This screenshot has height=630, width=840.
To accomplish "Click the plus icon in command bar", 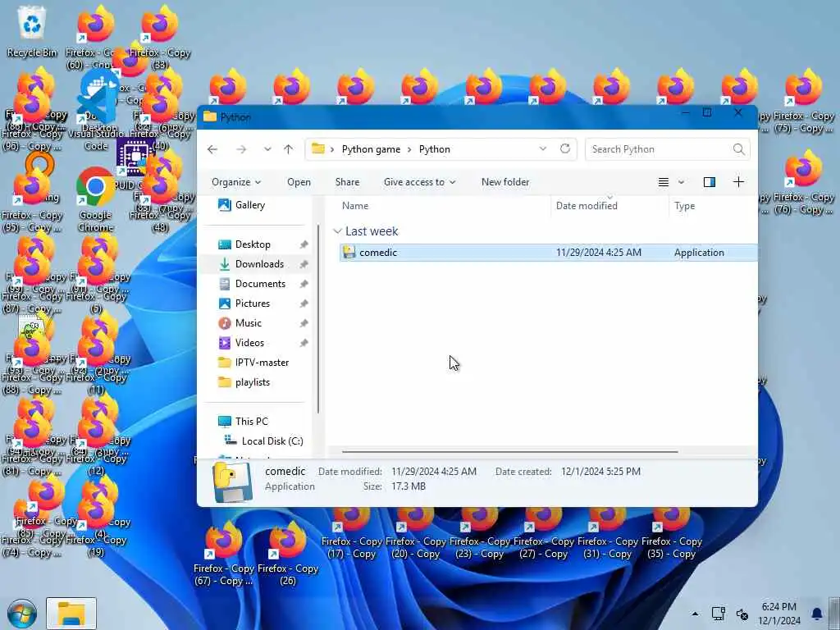I will 739,182.
